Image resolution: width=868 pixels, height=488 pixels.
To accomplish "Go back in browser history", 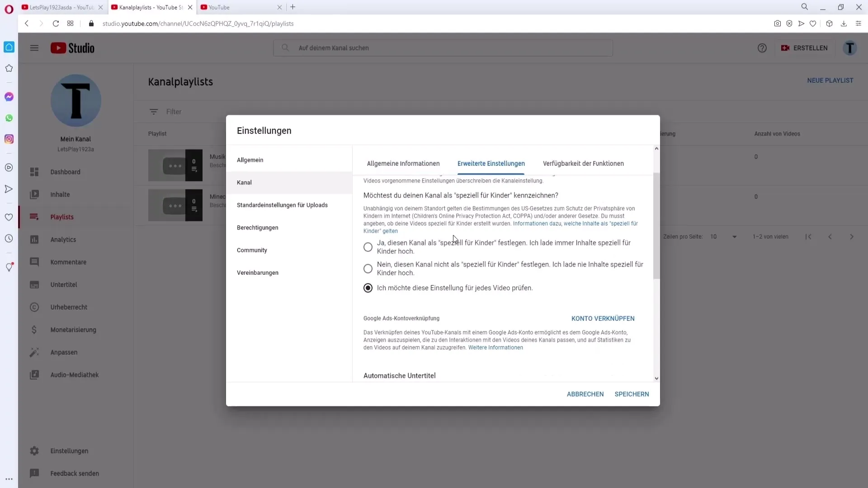I will coord(27,23).
